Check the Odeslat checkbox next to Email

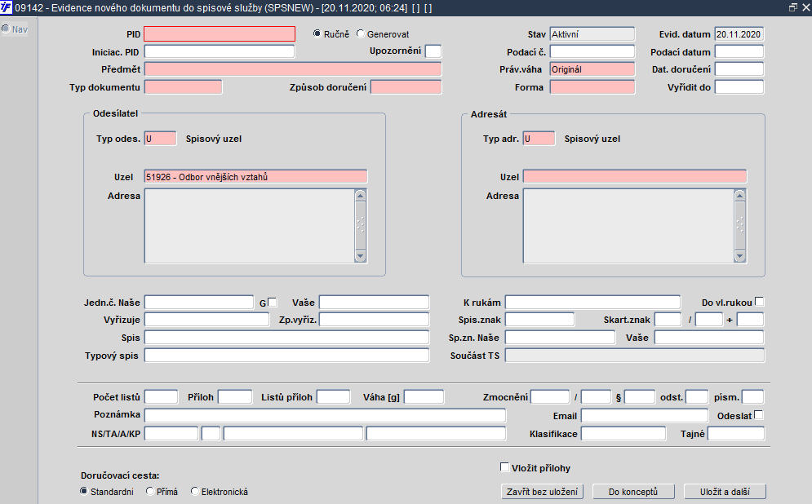pos(759,415)
